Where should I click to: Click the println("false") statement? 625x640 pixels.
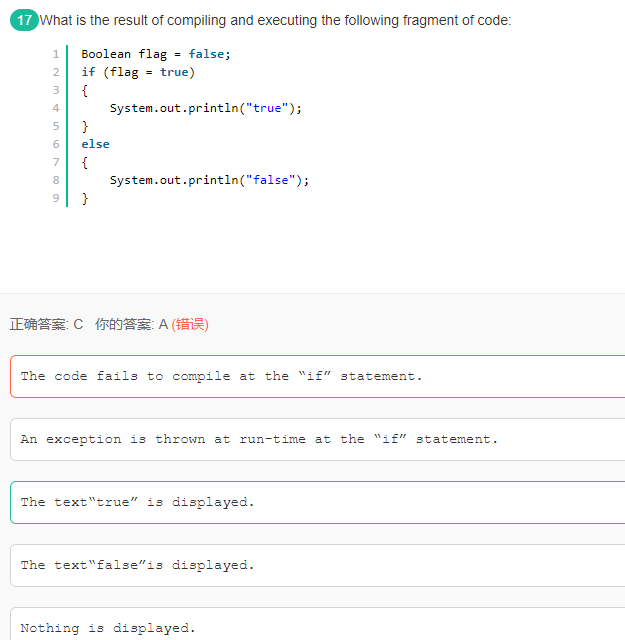tap(209, 180)
